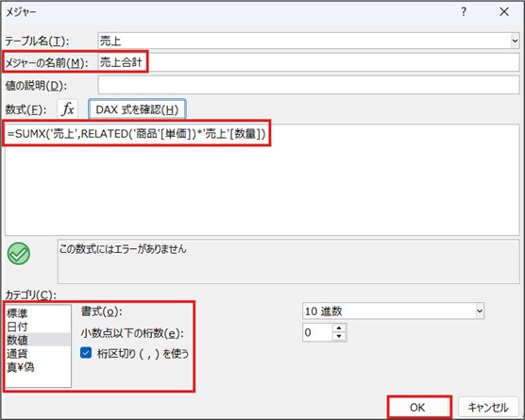The width and height of the screenshot is (525, 420).
Task: Click the メジャーの名前 input field
Action: coord(309,62)
